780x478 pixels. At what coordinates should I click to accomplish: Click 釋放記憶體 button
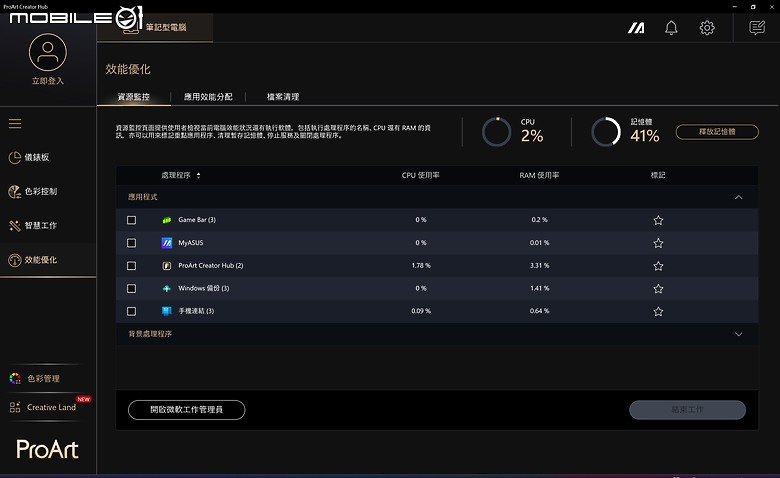(717, 132)
